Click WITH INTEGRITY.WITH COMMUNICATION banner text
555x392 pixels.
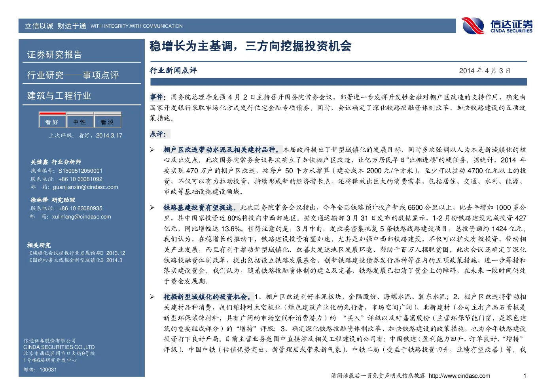[x=136, y=26]
